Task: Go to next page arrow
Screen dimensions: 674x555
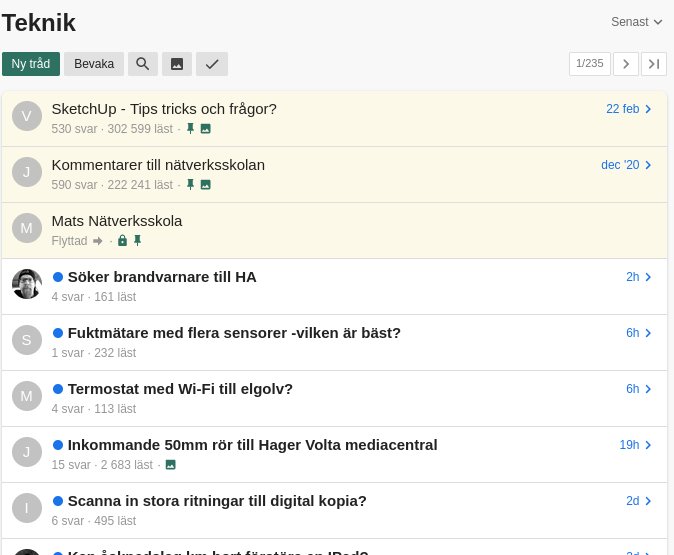Action: (x=625, y=64)
